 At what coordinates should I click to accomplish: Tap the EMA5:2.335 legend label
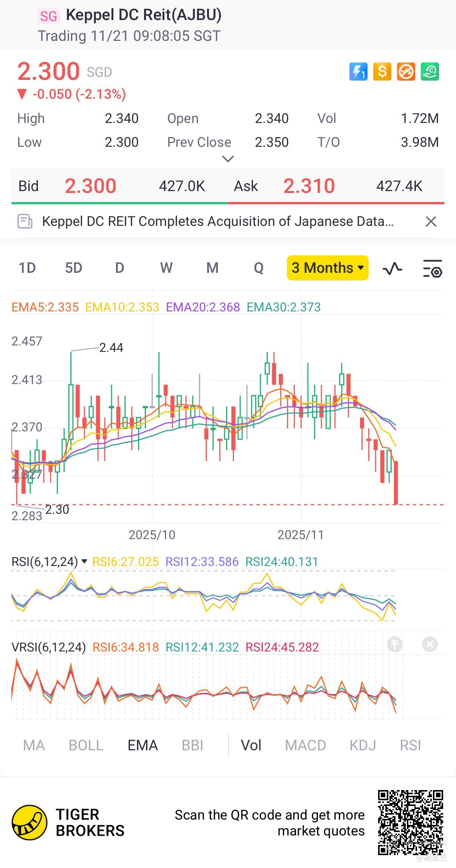[x=45, y=307]
